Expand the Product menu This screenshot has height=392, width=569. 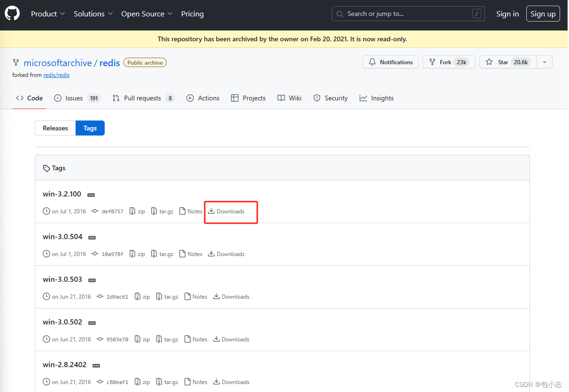tap(48, 14)
